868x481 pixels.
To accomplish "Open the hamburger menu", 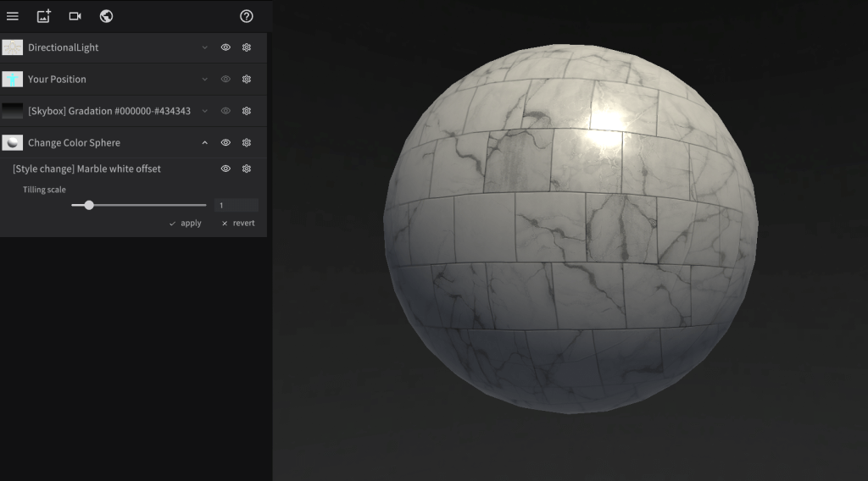I will pos(13,16).
